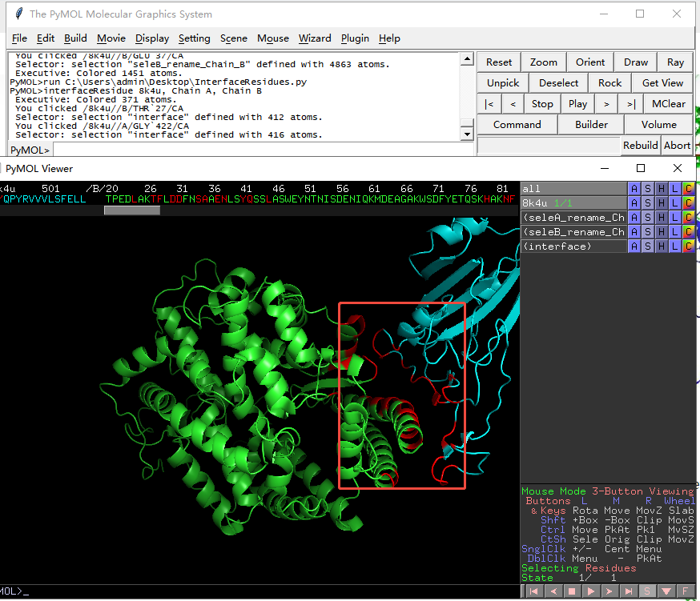Open the Plugin menu
Image resolution: width=700 pixels, height=601 pixels.
(355, 38)
